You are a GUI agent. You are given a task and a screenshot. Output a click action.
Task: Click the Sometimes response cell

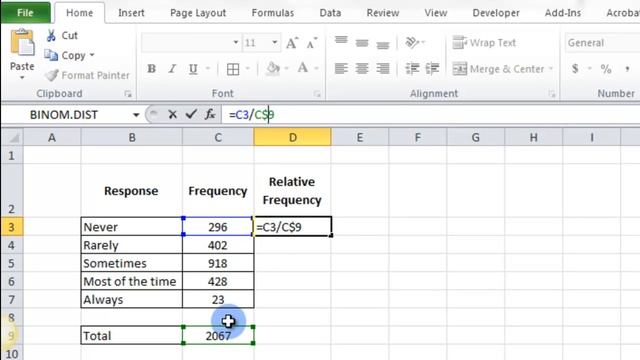coord(131,263)
